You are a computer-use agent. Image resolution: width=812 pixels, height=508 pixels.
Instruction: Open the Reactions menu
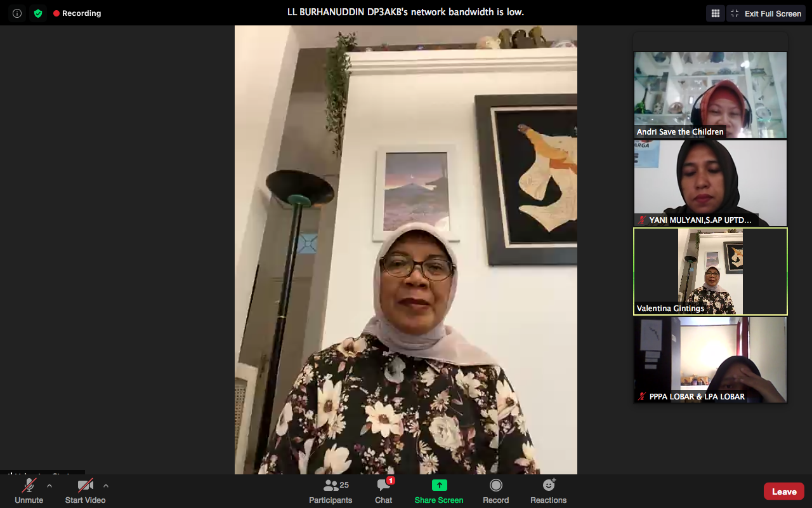(x=548, y=486)
